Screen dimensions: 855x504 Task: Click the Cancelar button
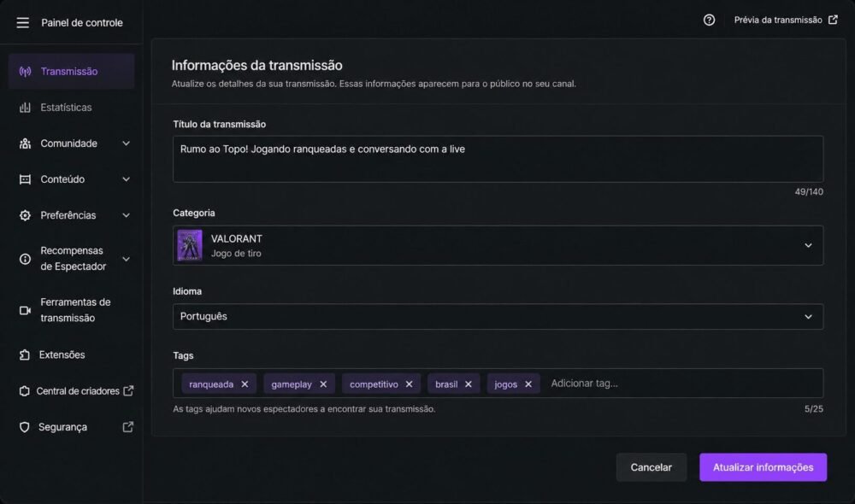coord(651,467)
